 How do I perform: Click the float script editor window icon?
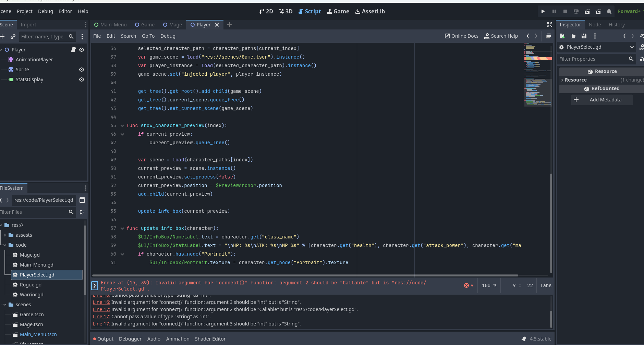[548, 36]
